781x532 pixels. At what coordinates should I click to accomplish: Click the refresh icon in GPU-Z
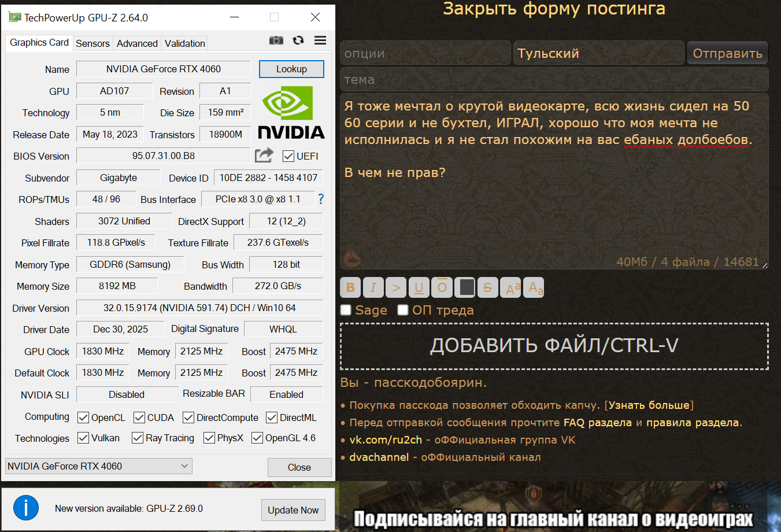298,40
